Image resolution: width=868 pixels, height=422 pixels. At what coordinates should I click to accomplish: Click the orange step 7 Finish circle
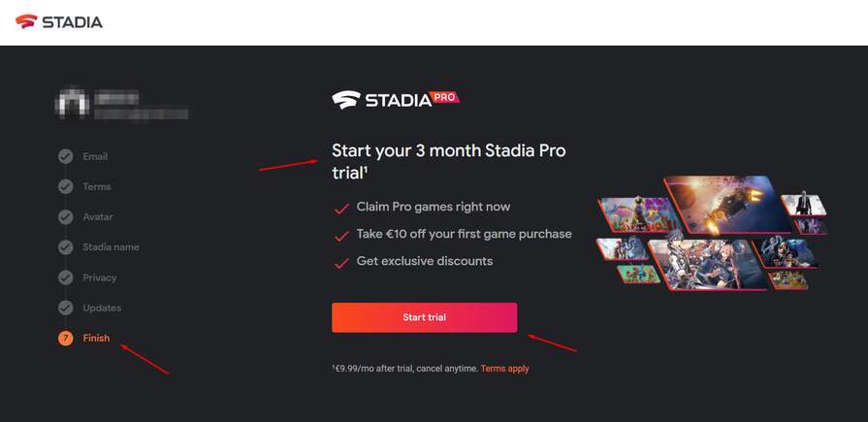[66, 339]
